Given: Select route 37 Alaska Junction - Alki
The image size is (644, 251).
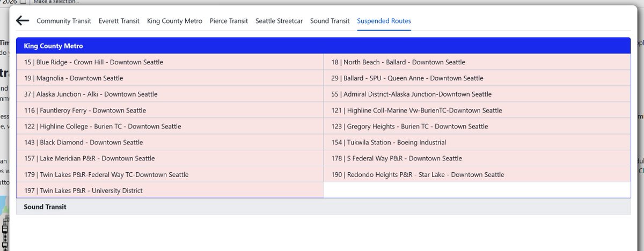Looking at the screenshot, I should point(170,94).
